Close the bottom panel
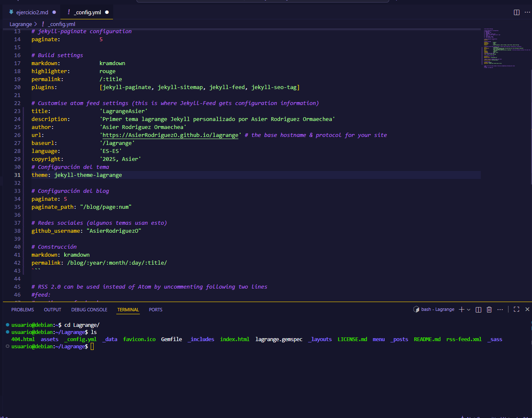The height and width of the screenshot is (418, 532). pyautogui.click(x=527, y=309)
